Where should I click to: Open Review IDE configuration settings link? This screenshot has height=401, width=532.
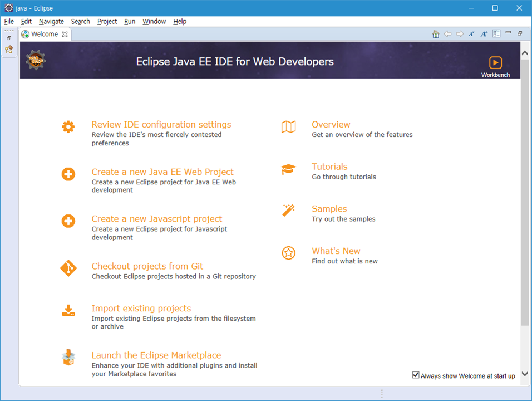coord(161,124)
